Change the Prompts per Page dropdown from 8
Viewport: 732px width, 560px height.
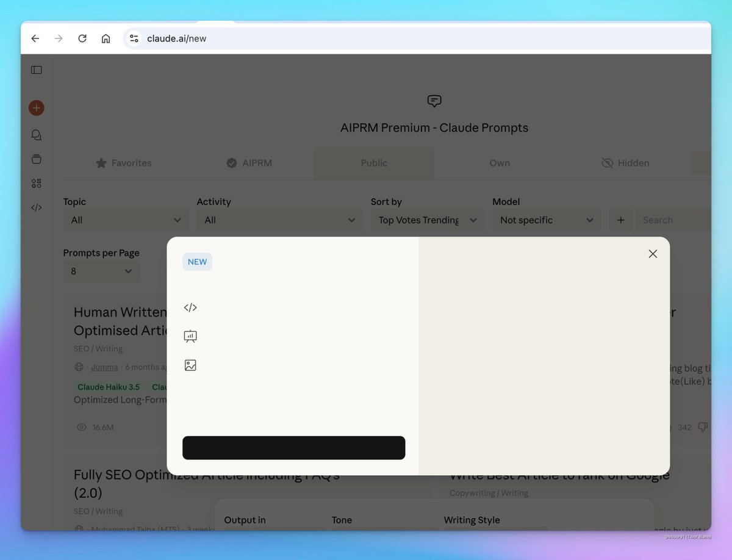101,271
